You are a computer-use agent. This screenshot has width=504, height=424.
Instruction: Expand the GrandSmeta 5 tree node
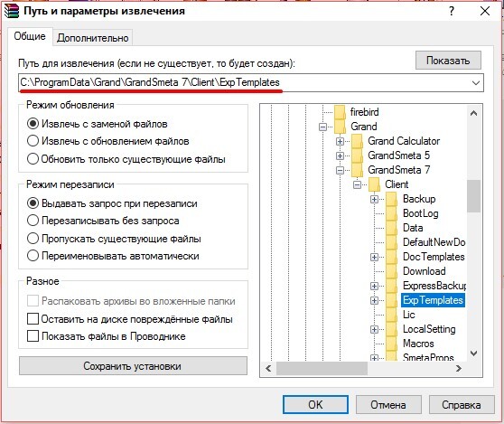coord(340,155)
